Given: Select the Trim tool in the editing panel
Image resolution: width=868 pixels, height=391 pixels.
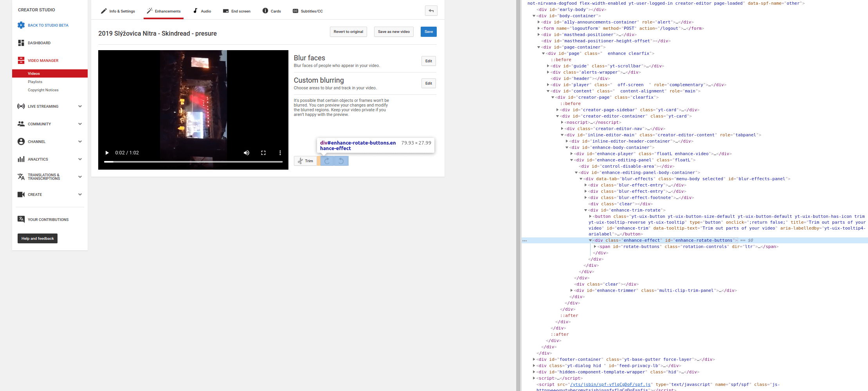Looking at the screenshot, I should coord(306,161).
